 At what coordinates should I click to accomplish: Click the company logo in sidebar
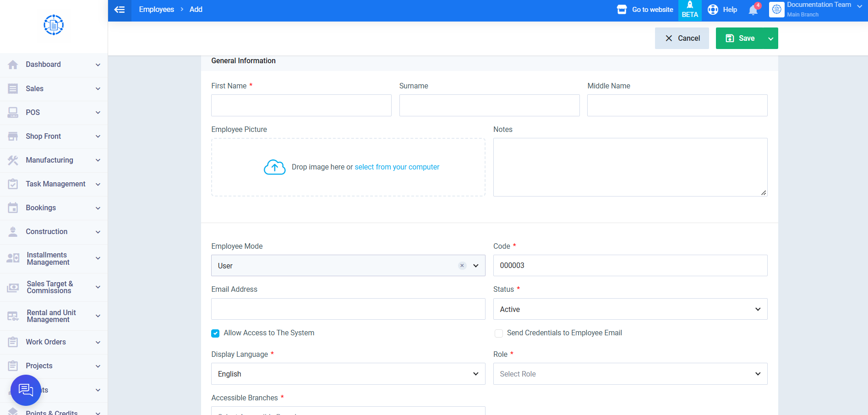click(x=54, y=25)
